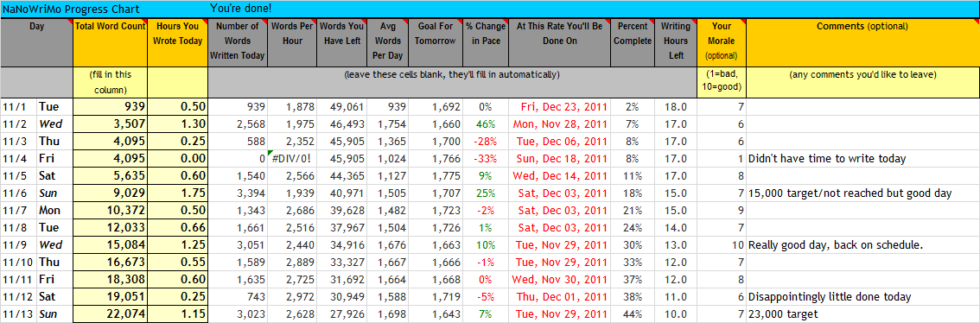980x323 pixels.
Task: Select the Wed, Nov 30, 2011 date cell
Action: tap(559, 279)
